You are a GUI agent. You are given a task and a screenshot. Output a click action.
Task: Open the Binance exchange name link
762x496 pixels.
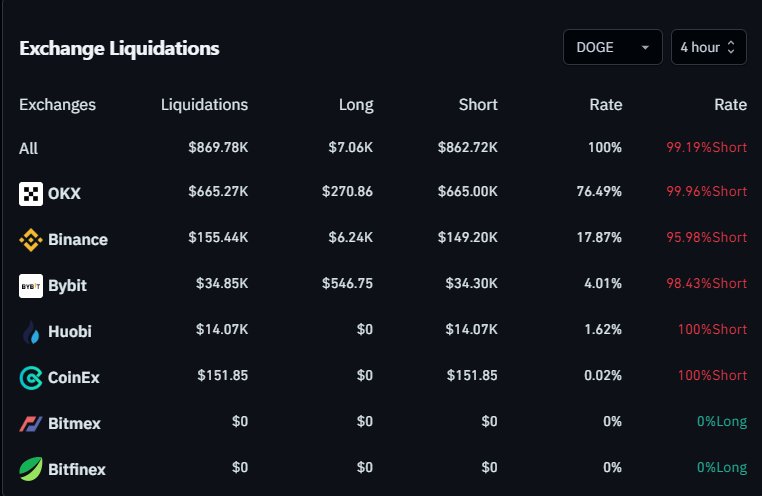pos(77,240)
